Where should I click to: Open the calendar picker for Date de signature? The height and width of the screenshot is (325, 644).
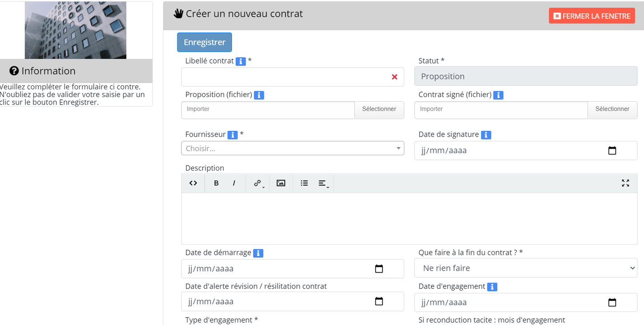612,150
